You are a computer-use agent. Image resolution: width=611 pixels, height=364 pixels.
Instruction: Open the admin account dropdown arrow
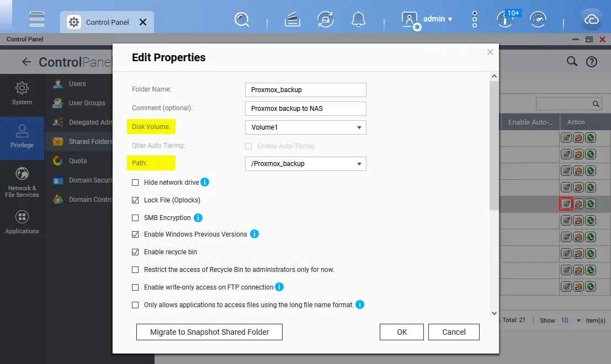[450, 19]
